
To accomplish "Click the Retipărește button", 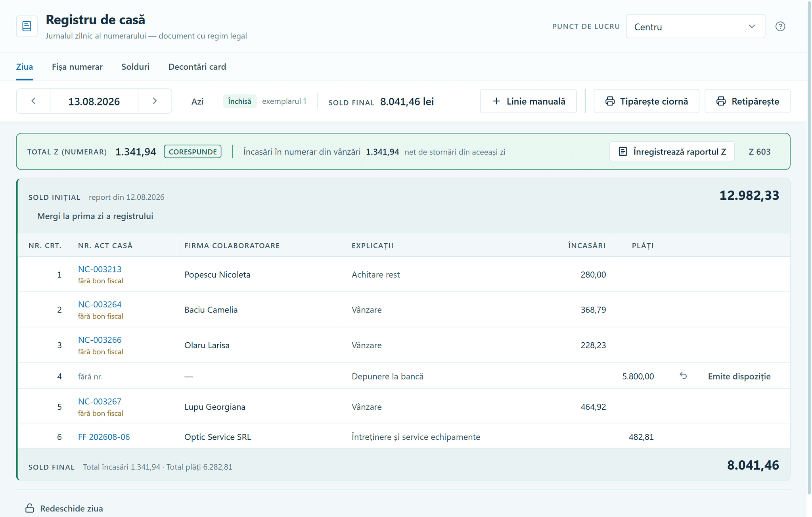I will click(x=747, y=101).
